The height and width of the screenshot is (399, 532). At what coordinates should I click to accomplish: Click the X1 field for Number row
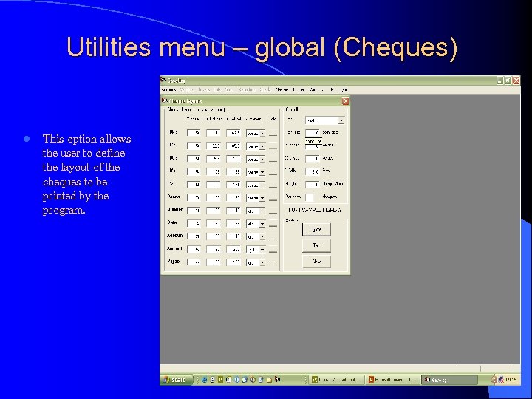214,211
